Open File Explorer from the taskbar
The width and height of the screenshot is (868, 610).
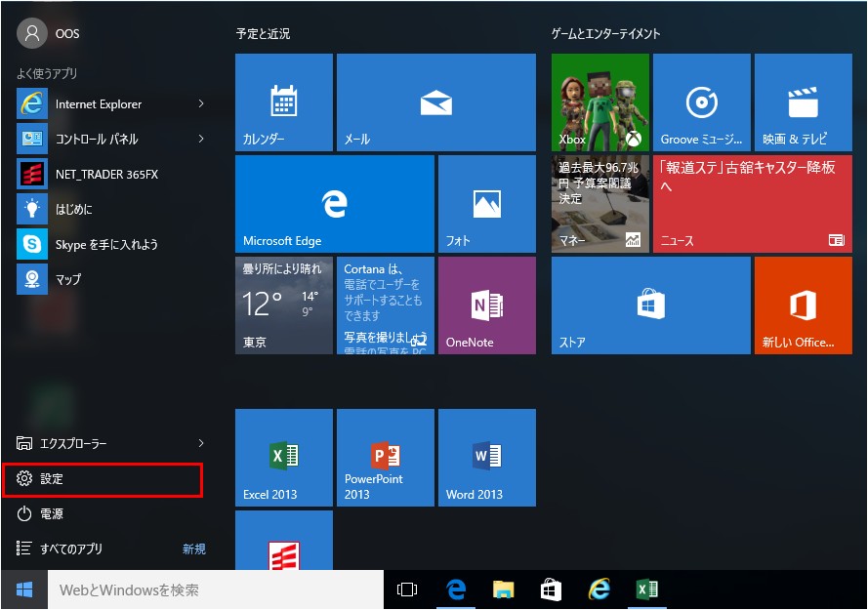[503, 590]
